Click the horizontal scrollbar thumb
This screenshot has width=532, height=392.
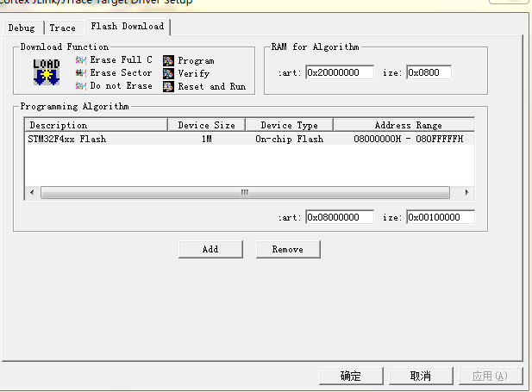point(245,193)
